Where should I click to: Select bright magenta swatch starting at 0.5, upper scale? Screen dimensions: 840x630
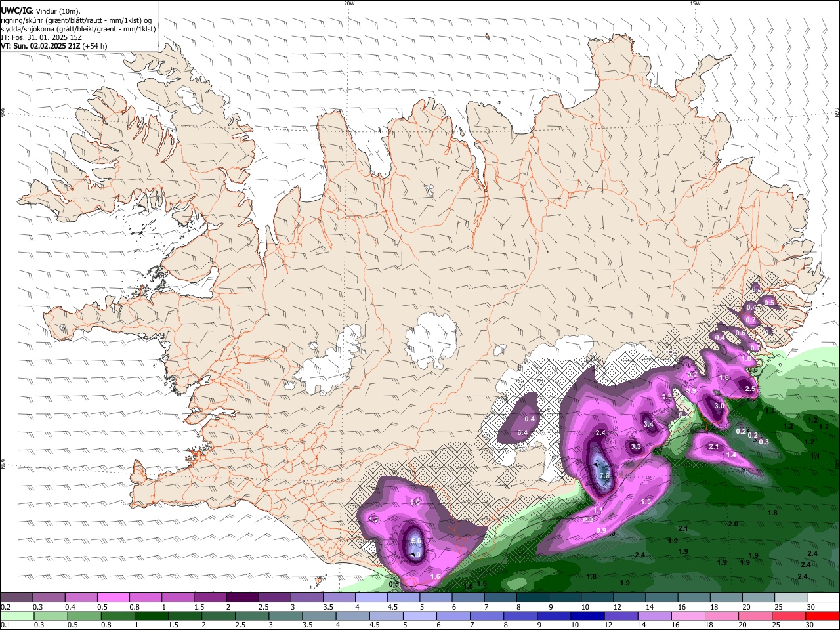pyautogui.click(x=113, y=598)
